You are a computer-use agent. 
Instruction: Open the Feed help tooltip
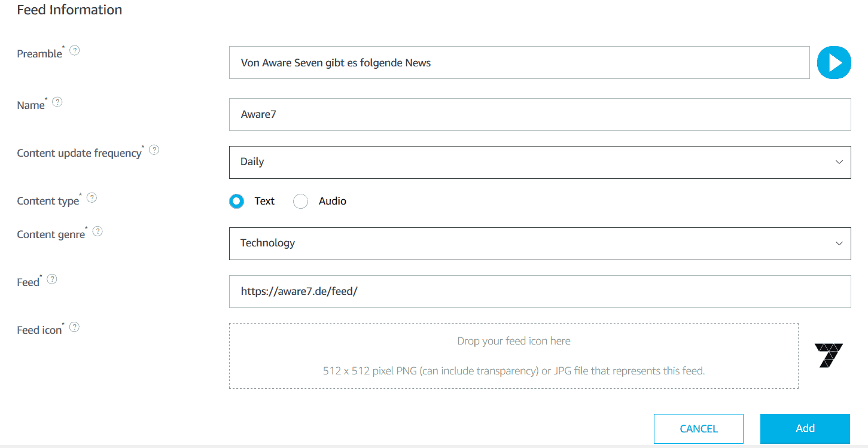(x=51, y=278)
